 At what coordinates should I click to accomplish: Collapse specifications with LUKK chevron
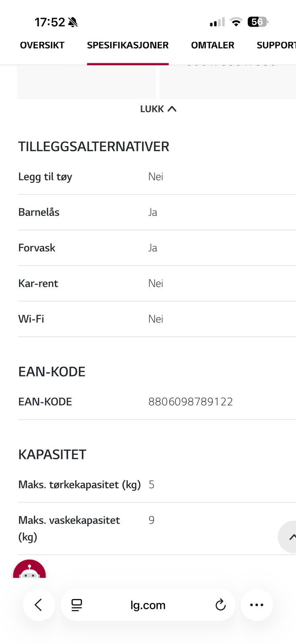(x=158, y=109)
